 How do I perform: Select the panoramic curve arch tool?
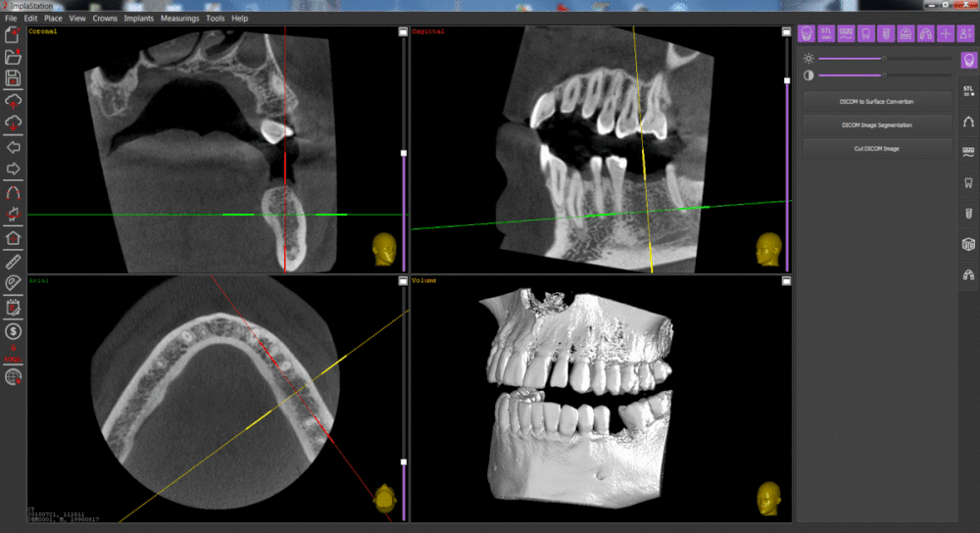13,192
